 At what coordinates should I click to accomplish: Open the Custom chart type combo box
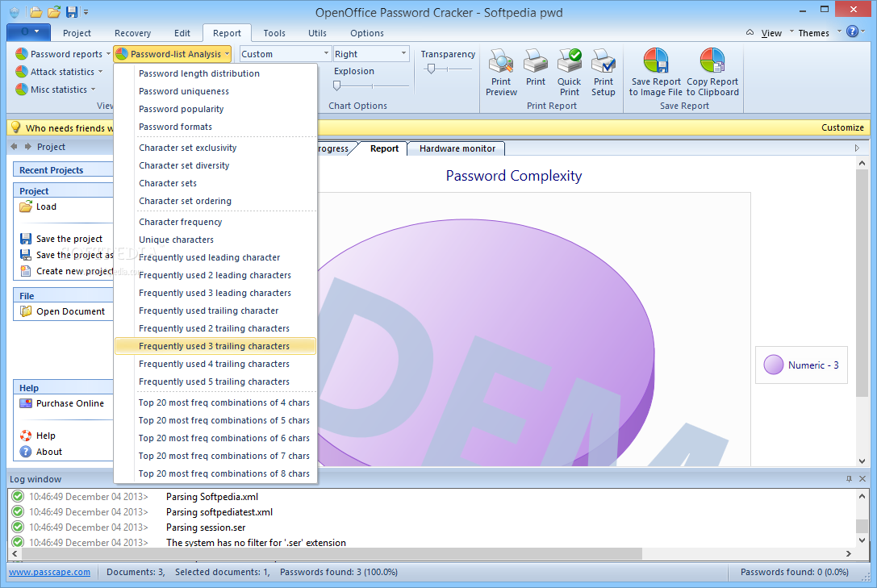point(286,54)
